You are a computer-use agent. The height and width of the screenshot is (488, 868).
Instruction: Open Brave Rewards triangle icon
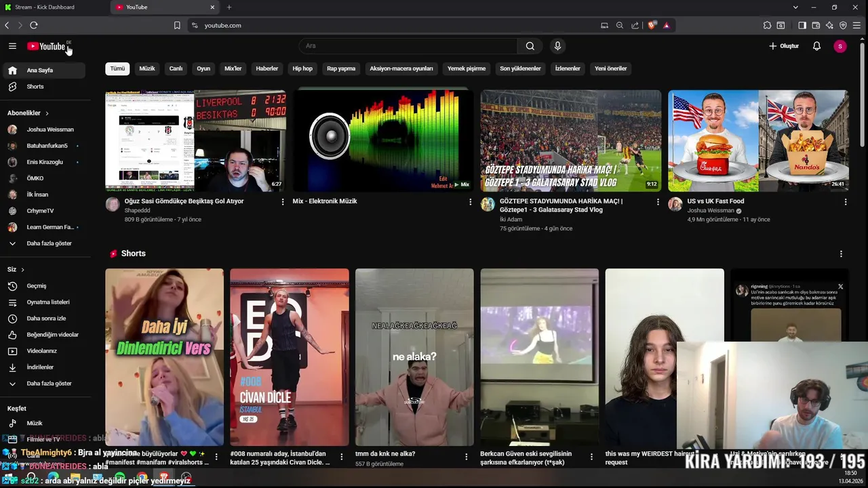click(x=667, y=25)
